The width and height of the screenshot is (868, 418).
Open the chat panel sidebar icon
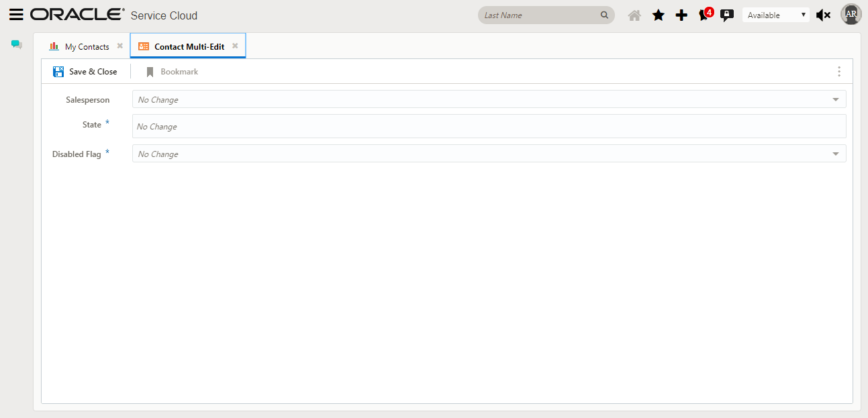coord(17,44)
